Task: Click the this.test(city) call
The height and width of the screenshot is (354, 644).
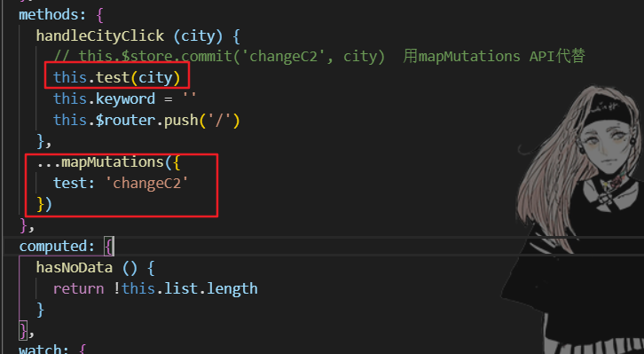Action: pyautogui.click(x=116, y=77)
